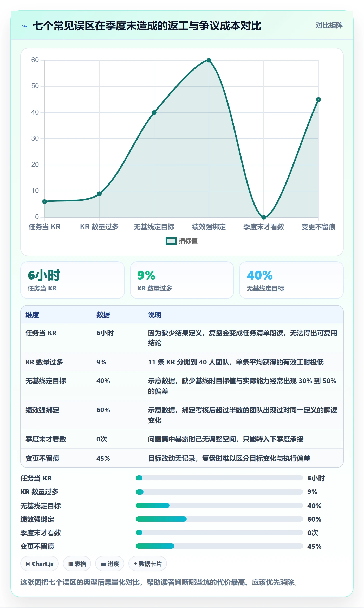Screen dimensions: 364x608
Task: Click the 绩效强绑定 progress bar
Action: click(x=219, y=519)
